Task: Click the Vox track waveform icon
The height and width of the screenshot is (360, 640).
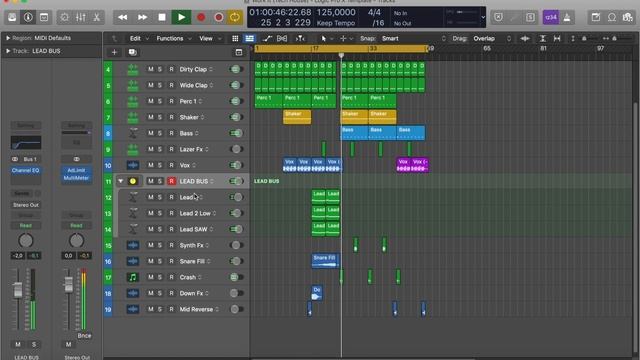Action: pos(133,165)
